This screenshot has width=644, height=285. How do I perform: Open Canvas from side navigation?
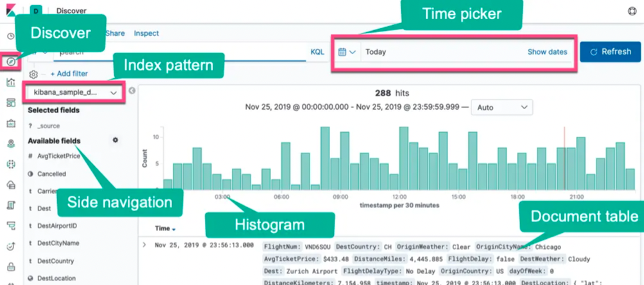11,123
